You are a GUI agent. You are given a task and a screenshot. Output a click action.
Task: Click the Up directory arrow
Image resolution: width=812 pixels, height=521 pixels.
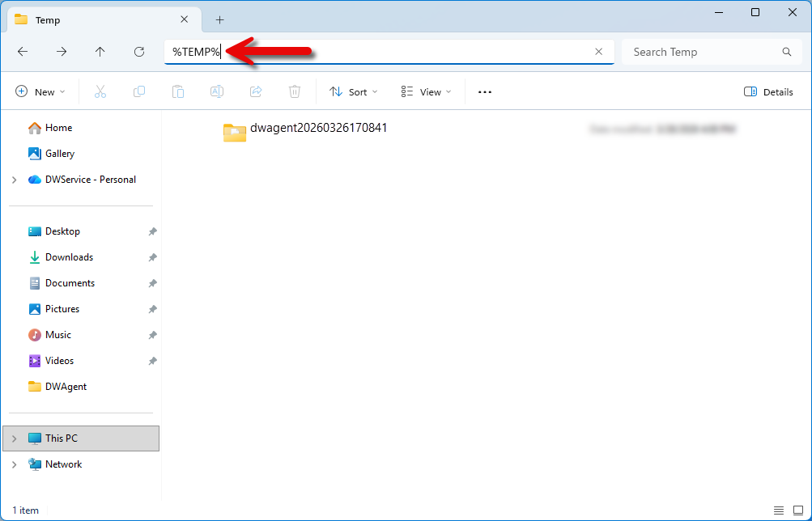tap(100, 52)
